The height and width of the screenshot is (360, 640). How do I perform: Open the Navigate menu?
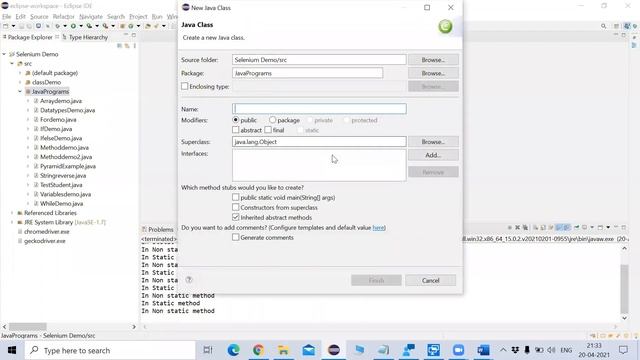pyautogui.click(x=91, y=16)
